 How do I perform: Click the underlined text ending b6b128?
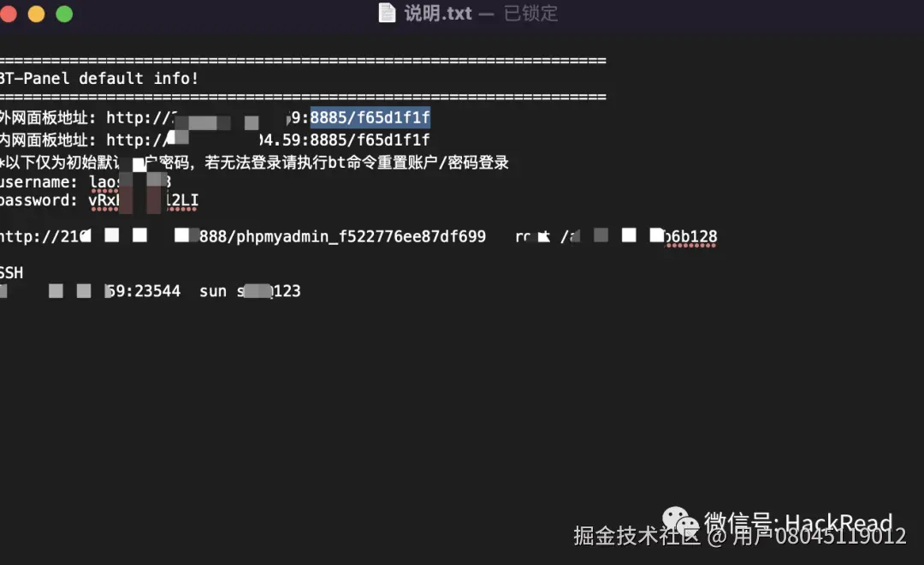click(690, 236)
